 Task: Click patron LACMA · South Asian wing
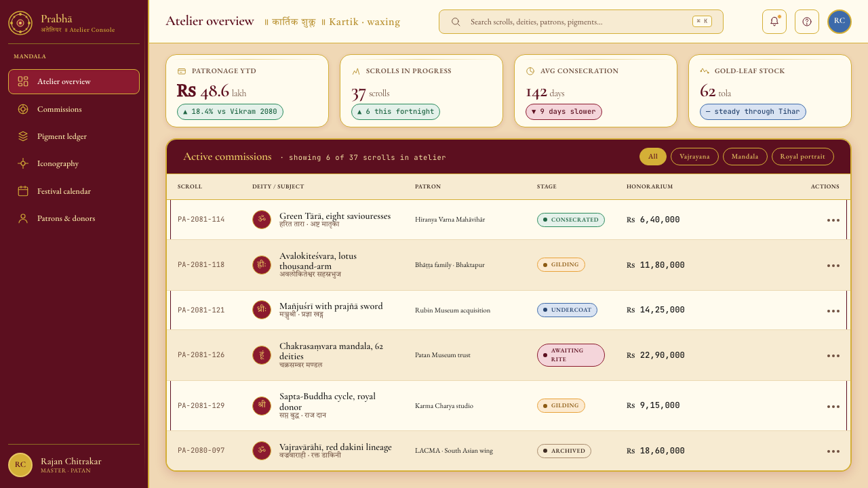click(454, 451)
